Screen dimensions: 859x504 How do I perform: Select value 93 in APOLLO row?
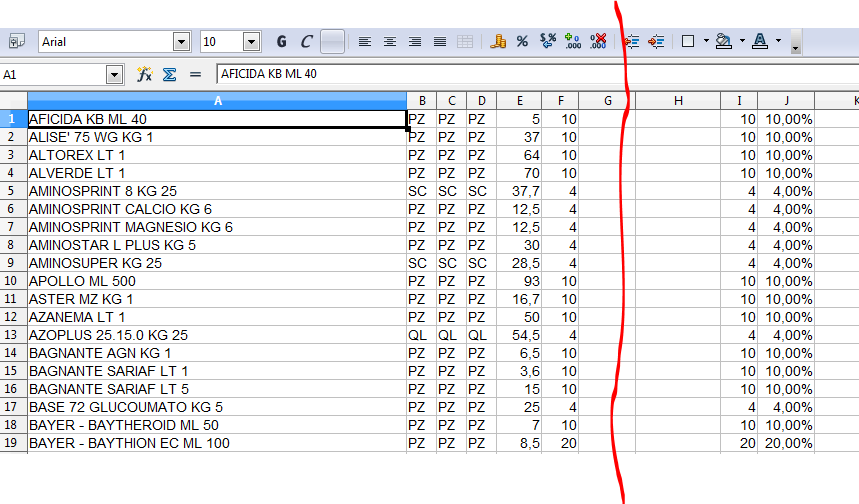point(519,281)
